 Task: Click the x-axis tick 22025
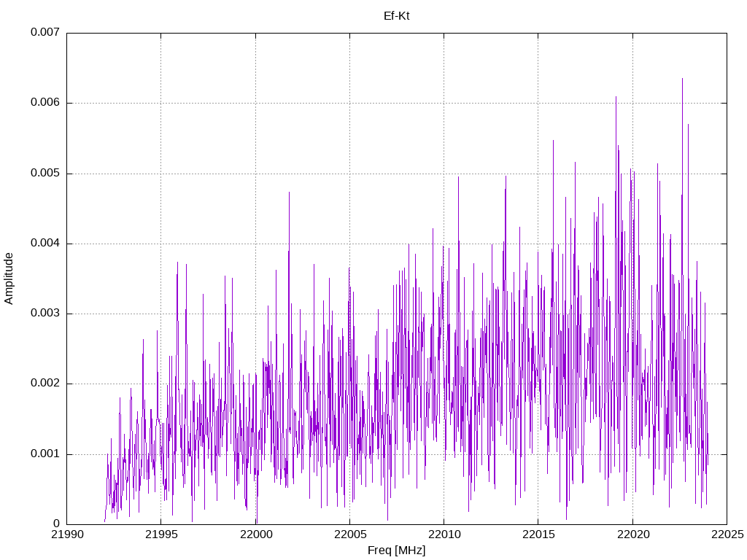(727, 534)
